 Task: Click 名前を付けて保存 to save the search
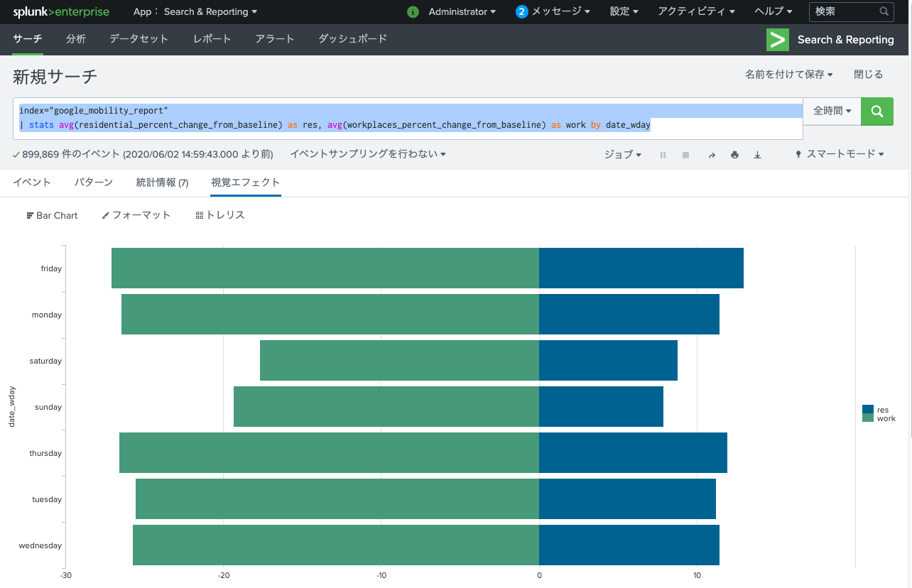tap(786, 73)
